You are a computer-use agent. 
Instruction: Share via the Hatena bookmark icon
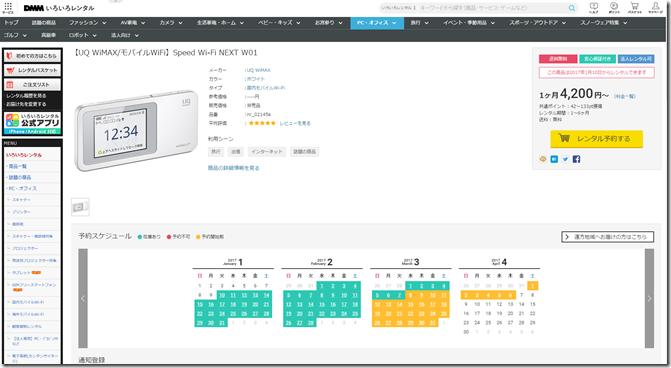[x=554, y=159]
